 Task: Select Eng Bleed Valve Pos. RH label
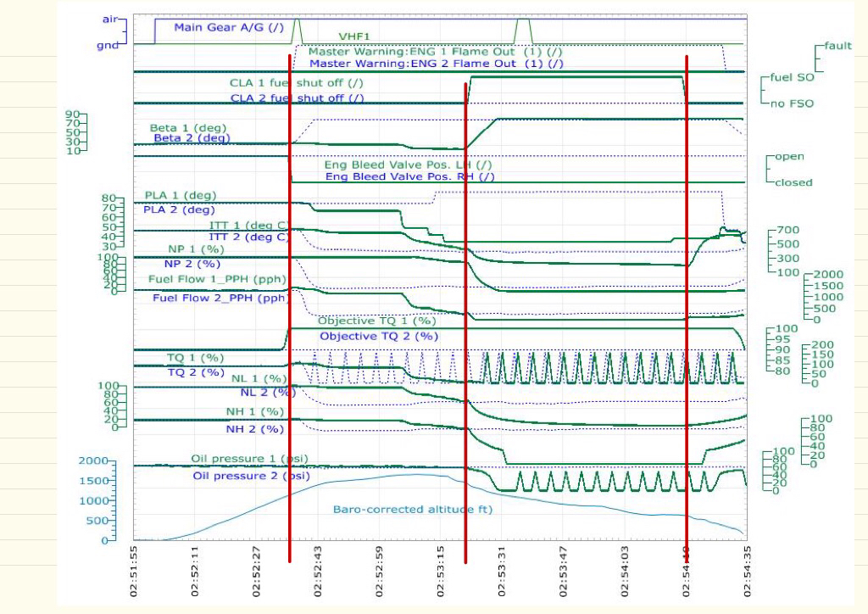410,177
